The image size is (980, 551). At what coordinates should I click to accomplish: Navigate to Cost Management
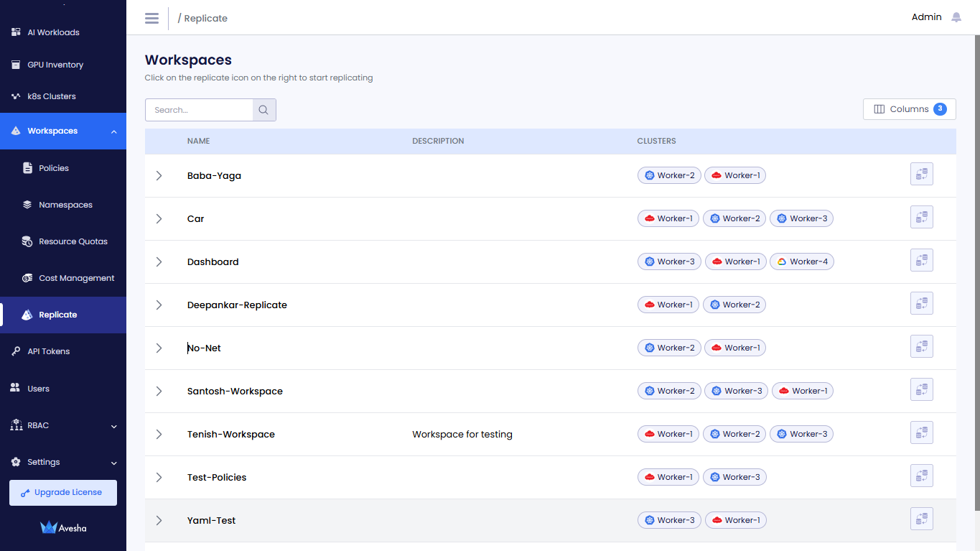pos(76,278)
